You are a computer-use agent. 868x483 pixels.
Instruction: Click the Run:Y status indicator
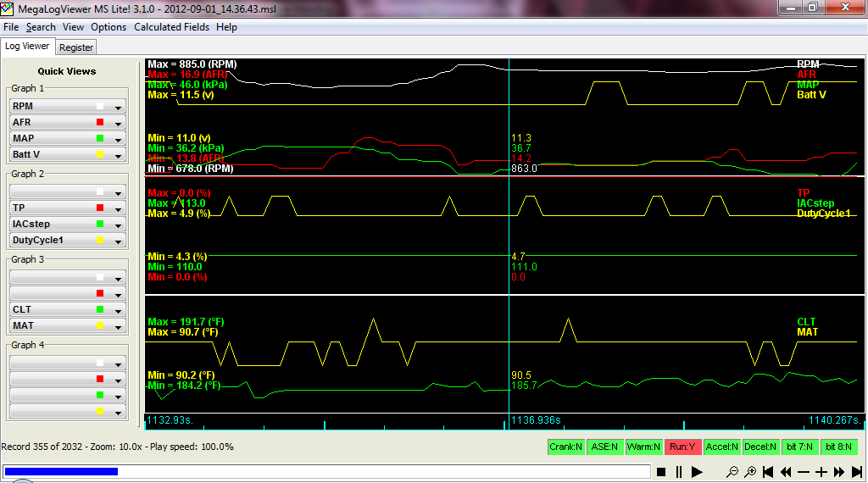pos(683,447)
